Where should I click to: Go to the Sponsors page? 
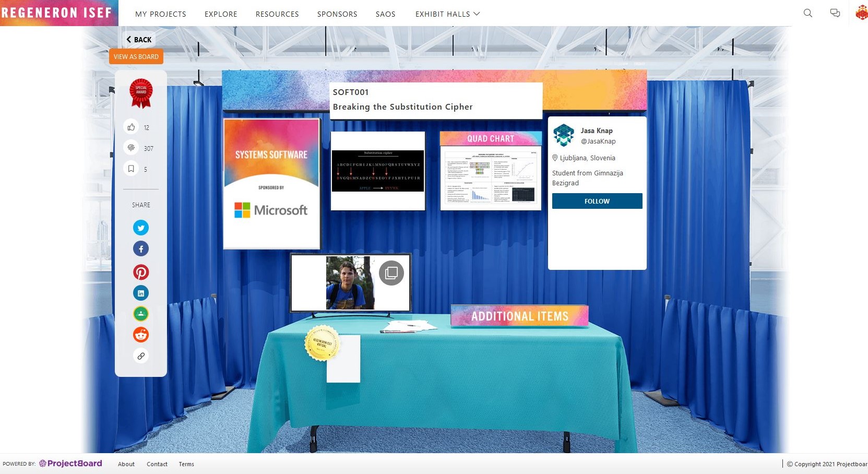pos(337,14)
